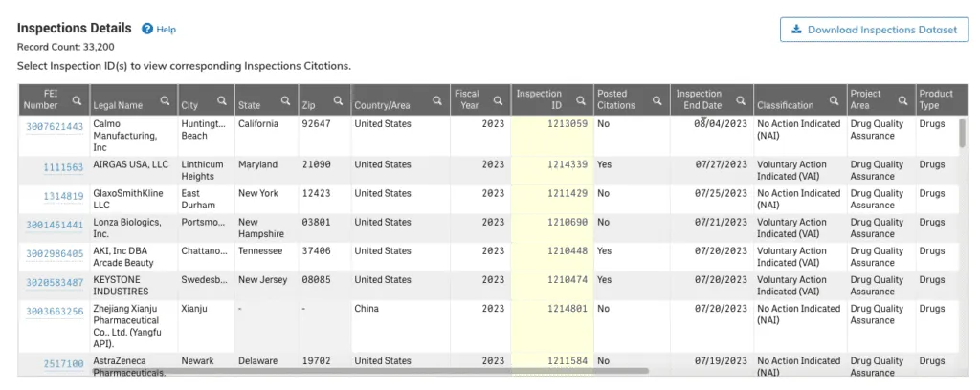Open FEI number 1314819 link
The height and width of the screenshot is (390, 980).
tap(63, 196)
